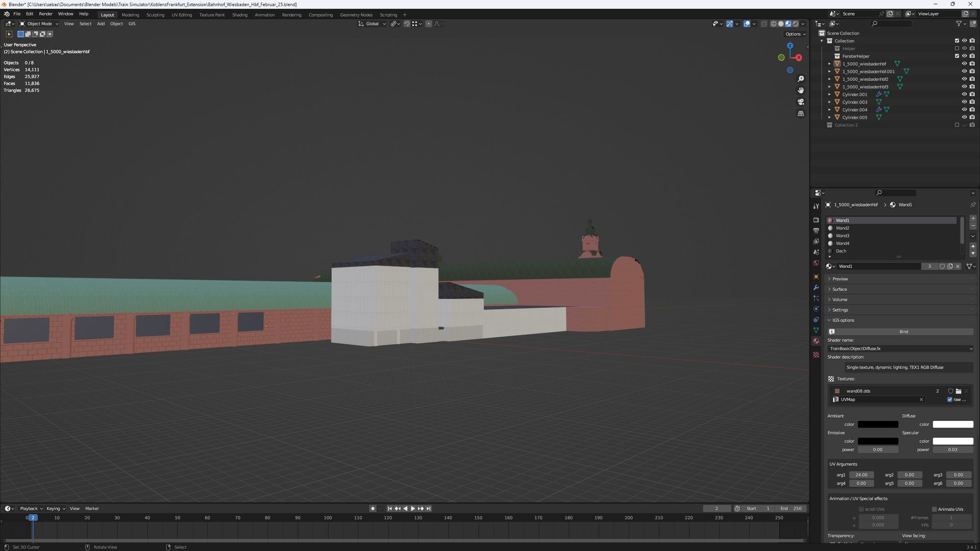
Task: Toggle camera view gizmo icon
Action: tap(801, 102)
